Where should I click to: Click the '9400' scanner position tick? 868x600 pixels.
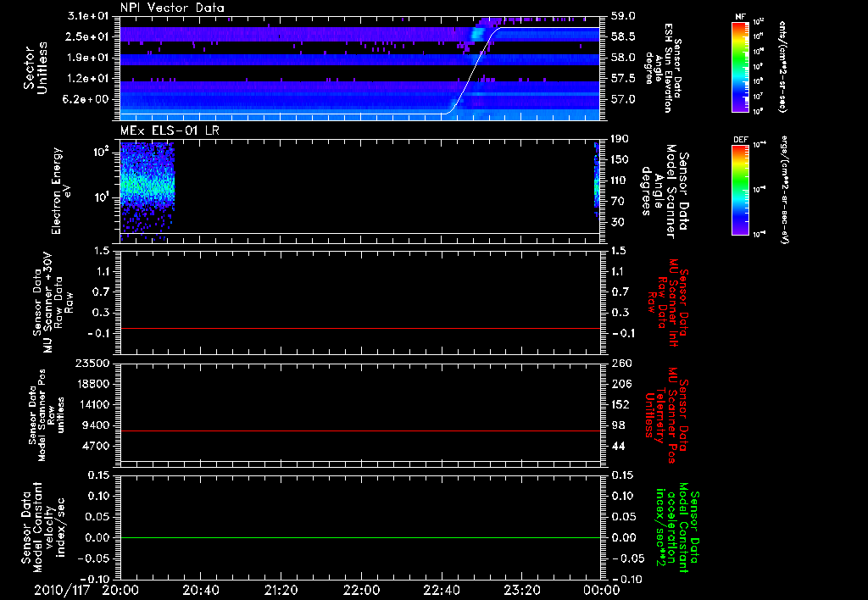[x=95, y=425]
